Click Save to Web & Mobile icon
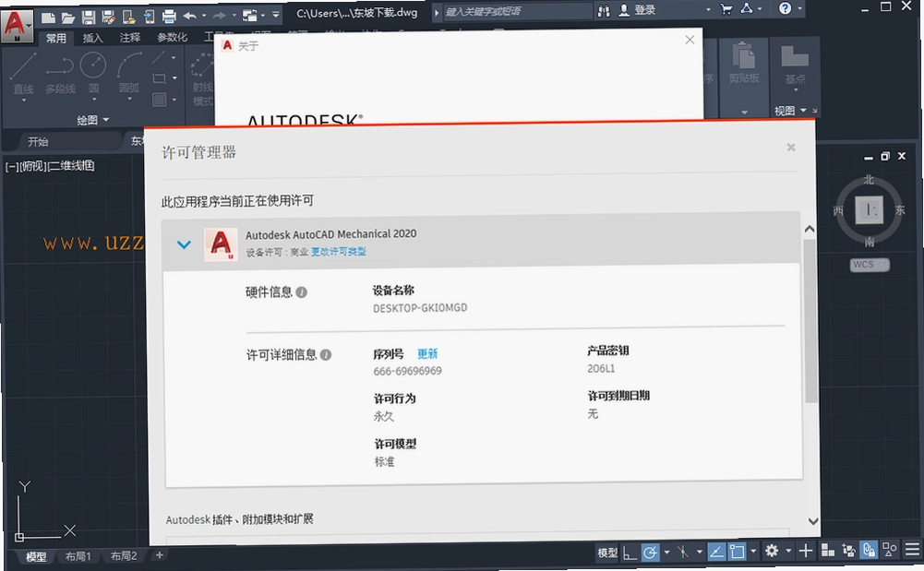The height and width of the screenshot is (571, 924). [x=150, y=18]
